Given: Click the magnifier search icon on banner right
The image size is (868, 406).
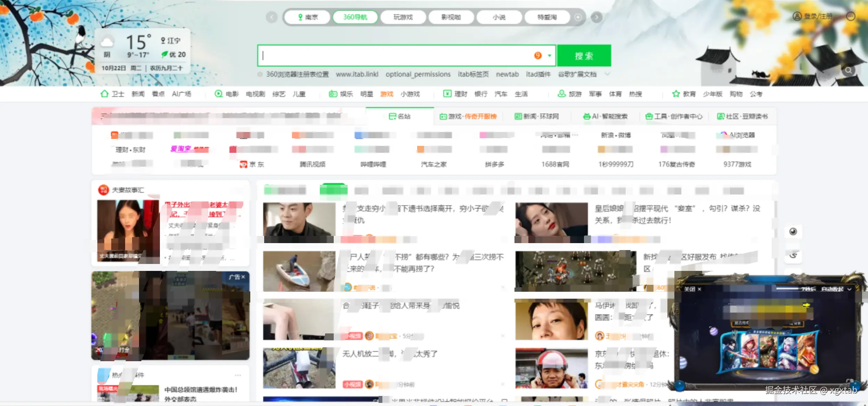Looking at the screenshot, I should [849, 71].
